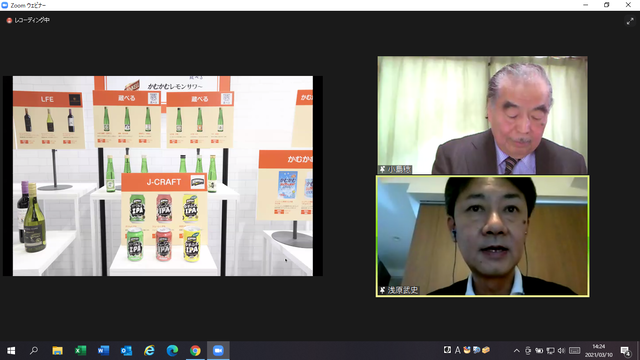Viewport: 640px width, 360px height.
Task: Click the Zoom logo in title bar
Action: coord(4,5)
